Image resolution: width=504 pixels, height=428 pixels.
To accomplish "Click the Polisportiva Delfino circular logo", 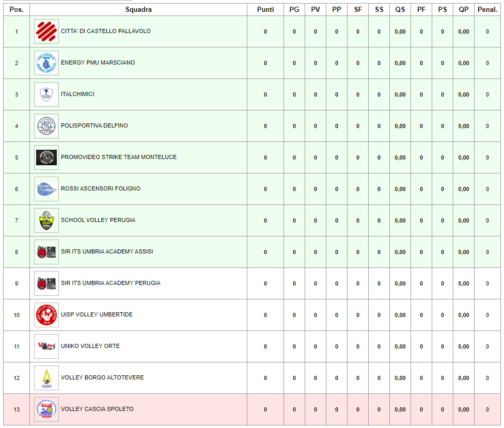I will tap(46, 126).
